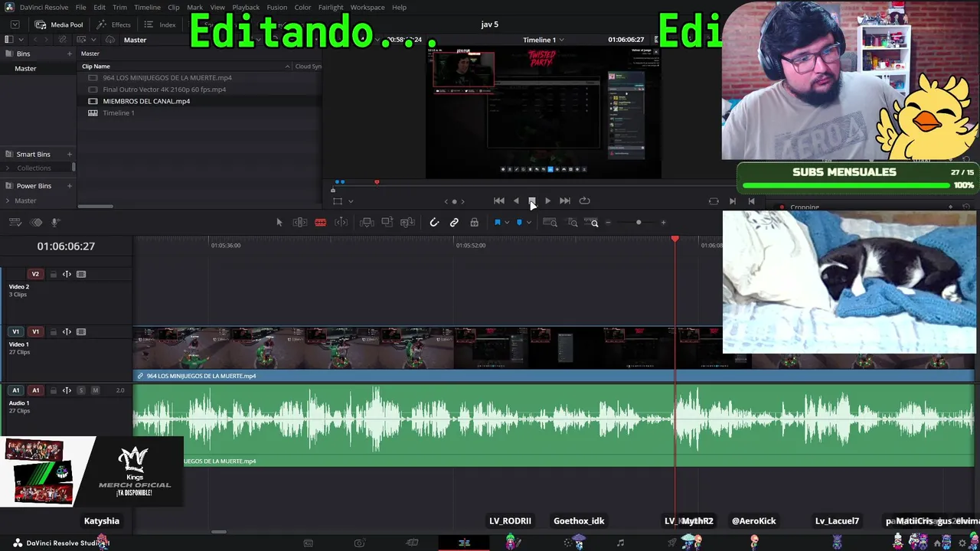This screenshot has height=551, width=980.
Task: Expand the bin list view dropdown
Action: 21,40
